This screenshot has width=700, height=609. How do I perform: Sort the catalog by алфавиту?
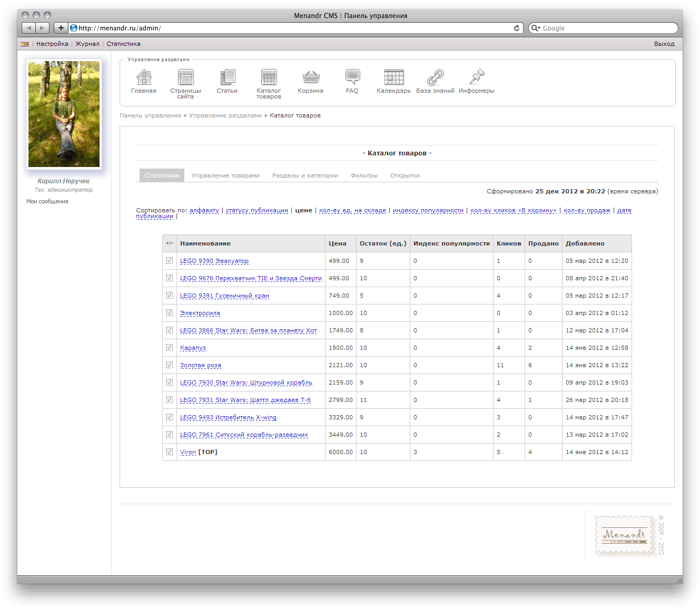(x=205, y=210)
